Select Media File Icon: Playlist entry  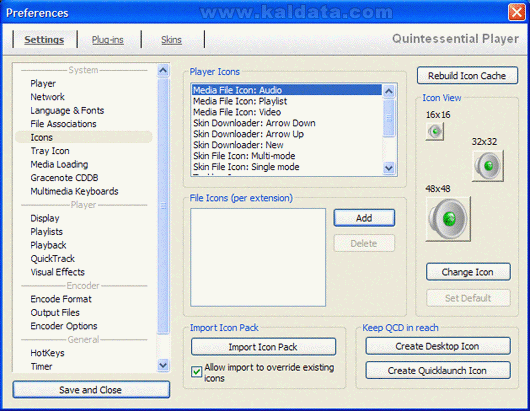pyautogui.click(x=240, y=101)
